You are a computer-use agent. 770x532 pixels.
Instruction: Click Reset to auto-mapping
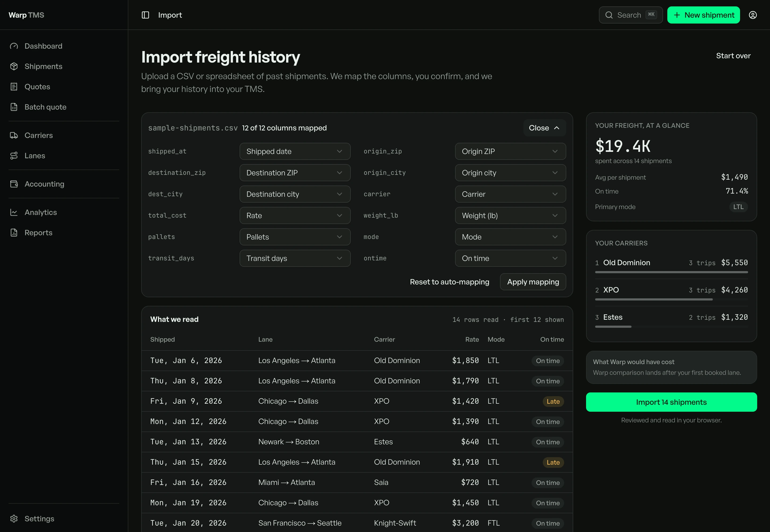click(449, 282)
